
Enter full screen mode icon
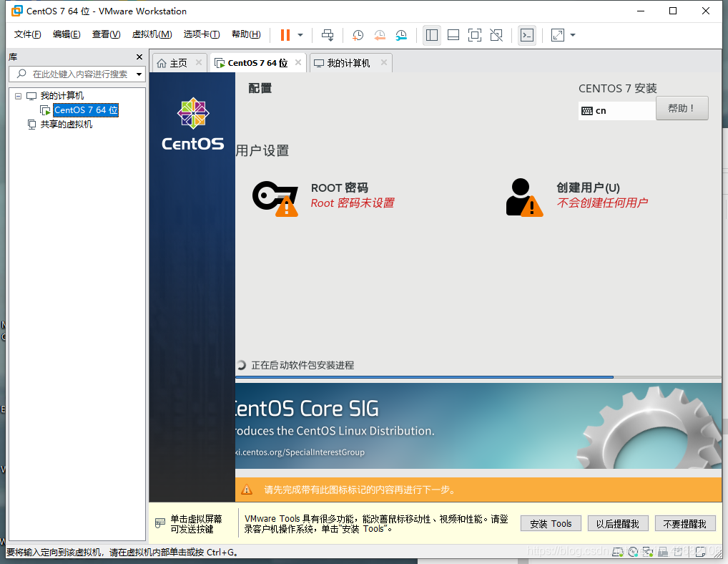click(x=475, y=35)
